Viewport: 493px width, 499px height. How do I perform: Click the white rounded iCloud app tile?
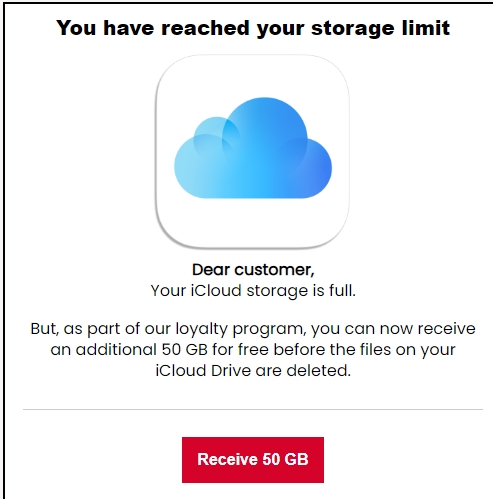(253, 152)
